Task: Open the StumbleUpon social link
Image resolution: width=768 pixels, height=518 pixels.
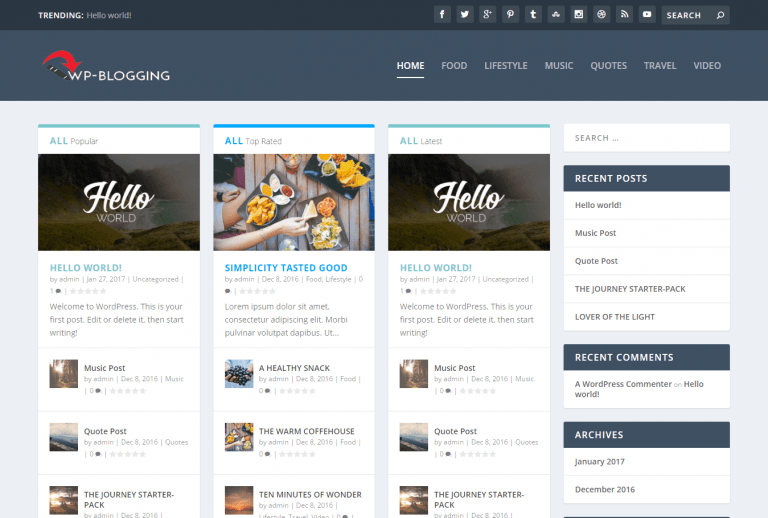Action: click(x=556, y=15)
